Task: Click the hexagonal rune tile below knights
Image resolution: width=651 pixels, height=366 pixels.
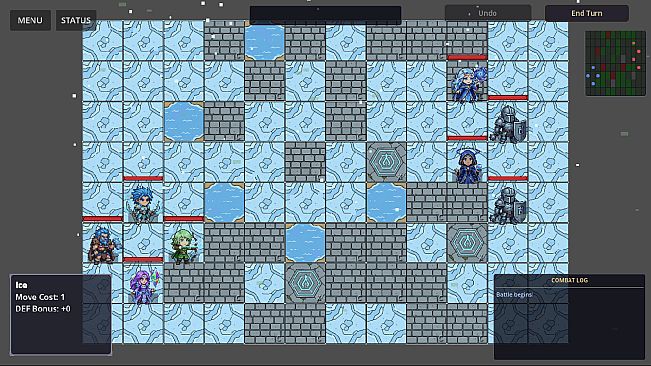Action: click(467, 243)
